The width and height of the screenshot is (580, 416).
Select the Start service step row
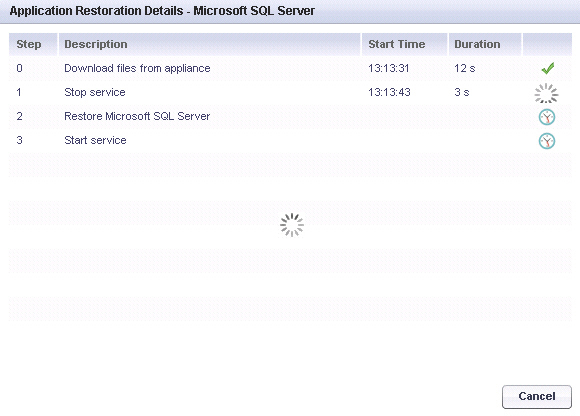(290, 141)
